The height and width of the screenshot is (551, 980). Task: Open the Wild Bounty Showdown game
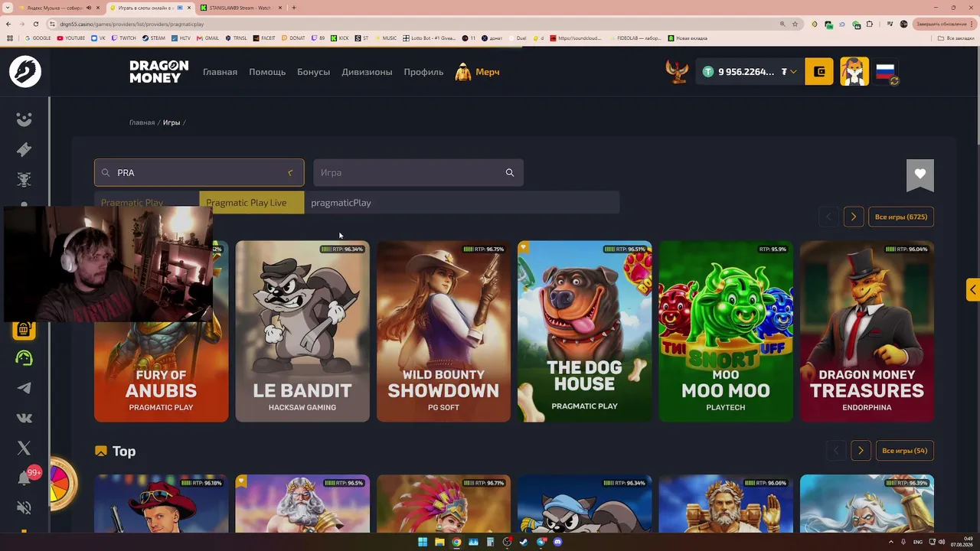[x=443, y=331]
